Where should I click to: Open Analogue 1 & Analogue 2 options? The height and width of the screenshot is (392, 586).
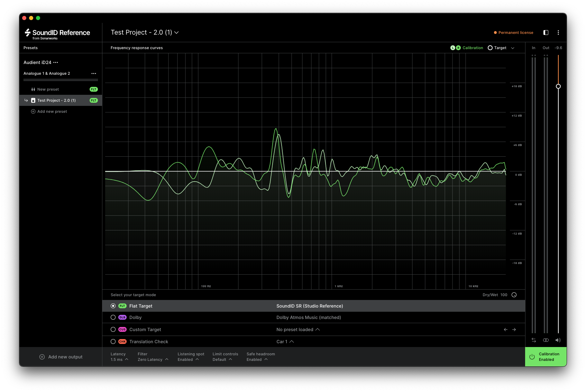click(x=94, y=74)
